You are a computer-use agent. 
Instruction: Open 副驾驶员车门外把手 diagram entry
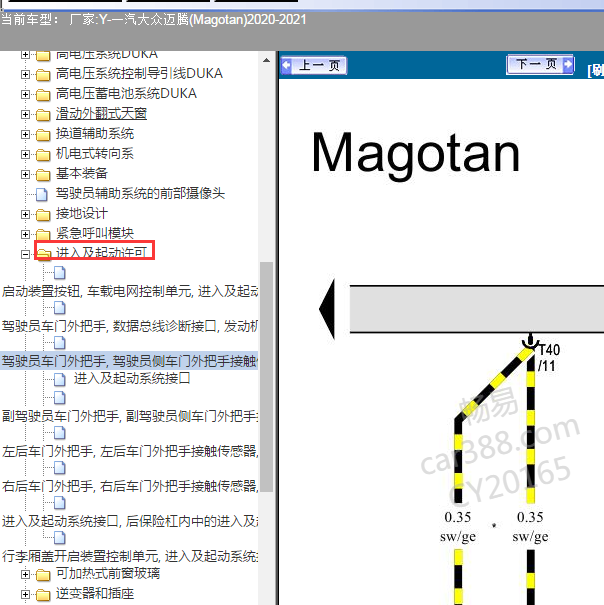tap(130, 416)
